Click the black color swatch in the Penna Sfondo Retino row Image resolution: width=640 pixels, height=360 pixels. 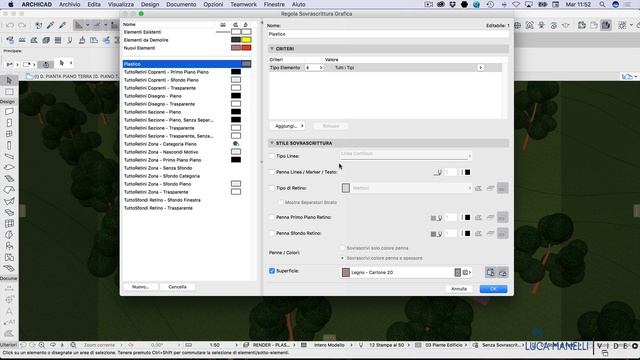pos(467,233)
